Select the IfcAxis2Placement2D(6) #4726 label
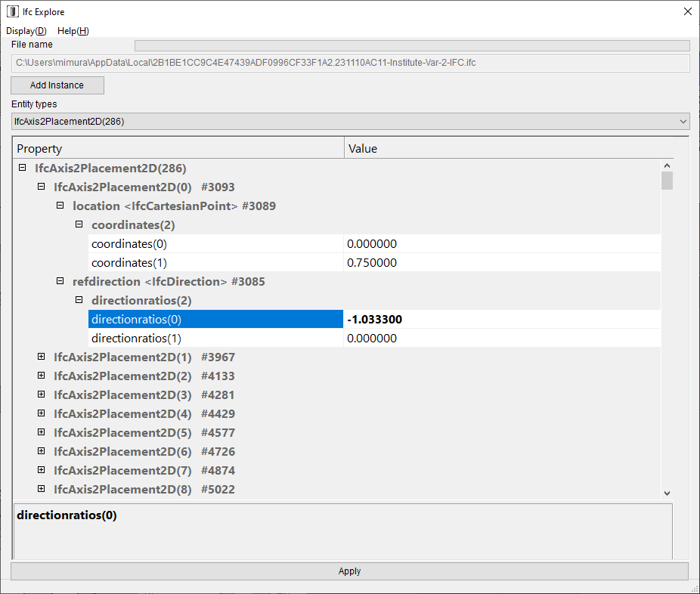 point(144,452)
